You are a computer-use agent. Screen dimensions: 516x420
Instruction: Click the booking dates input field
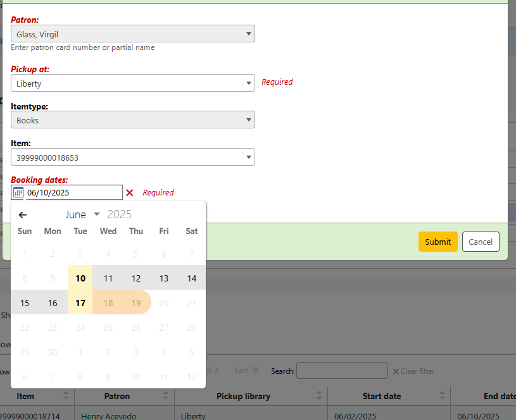tap(73, 193)
